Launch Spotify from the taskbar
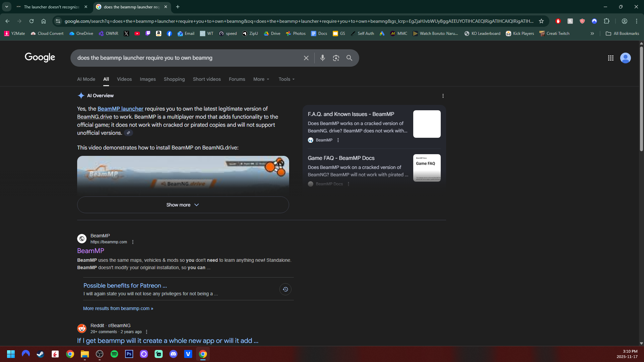The image size is (644, 362). pos(114,354)
